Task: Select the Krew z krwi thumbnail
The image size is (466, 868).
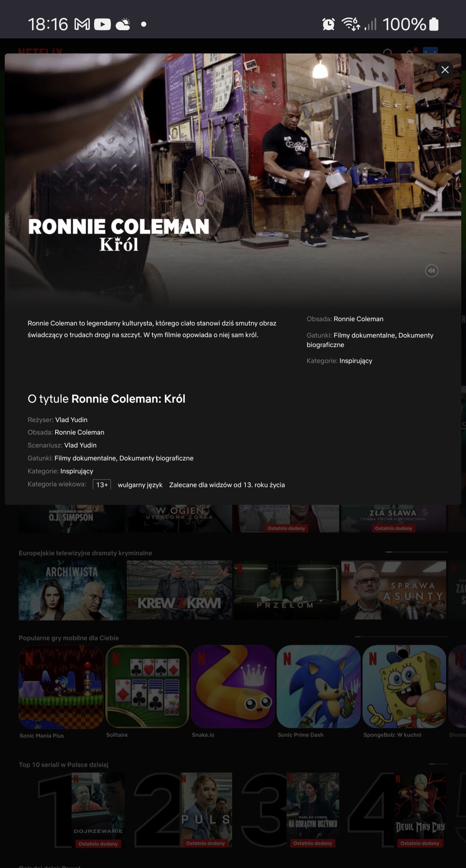Action: [179, 590]
